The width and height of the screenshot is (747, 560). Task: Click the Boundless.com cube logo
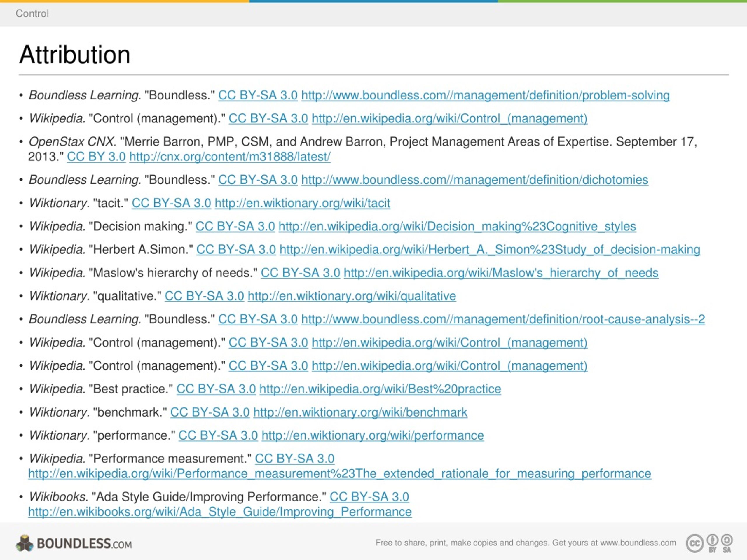click(25, 543)
